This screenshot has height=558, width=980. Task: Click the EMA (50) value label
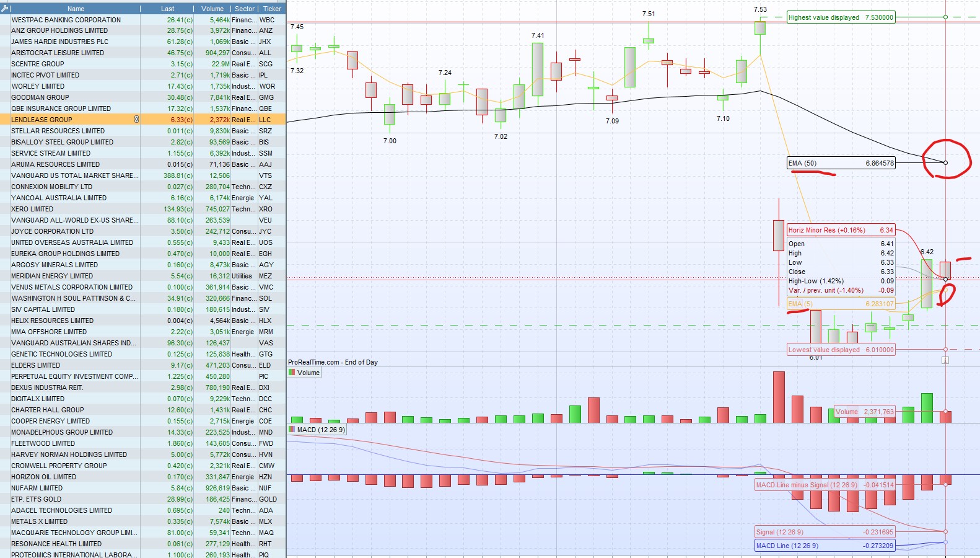coord(841,163)
